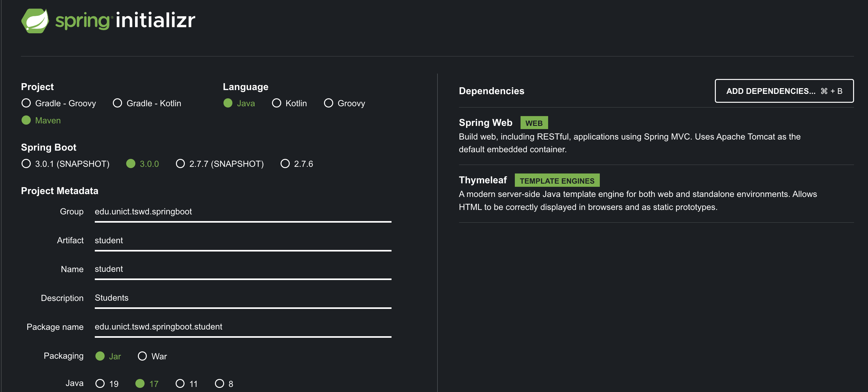Choose Maven as project type
Viewport: 868px width, 392px height.
[x=26, y=120]
